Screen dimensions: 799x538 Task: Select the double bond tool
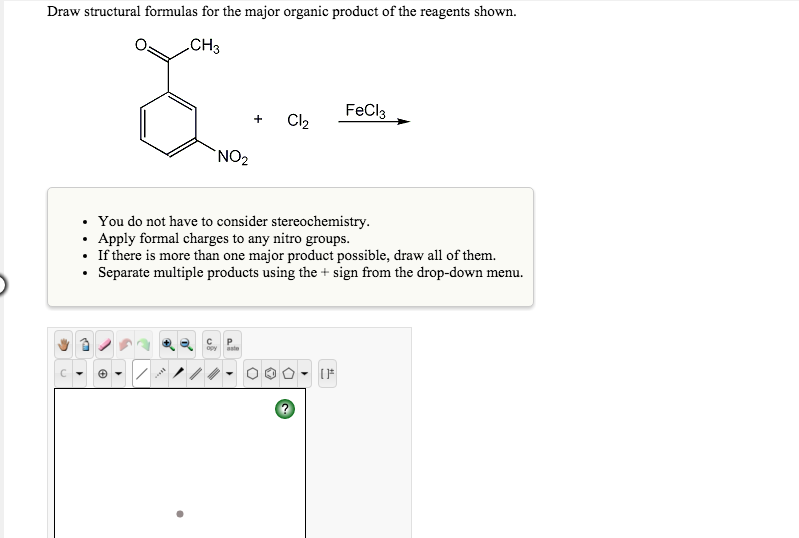196,373
